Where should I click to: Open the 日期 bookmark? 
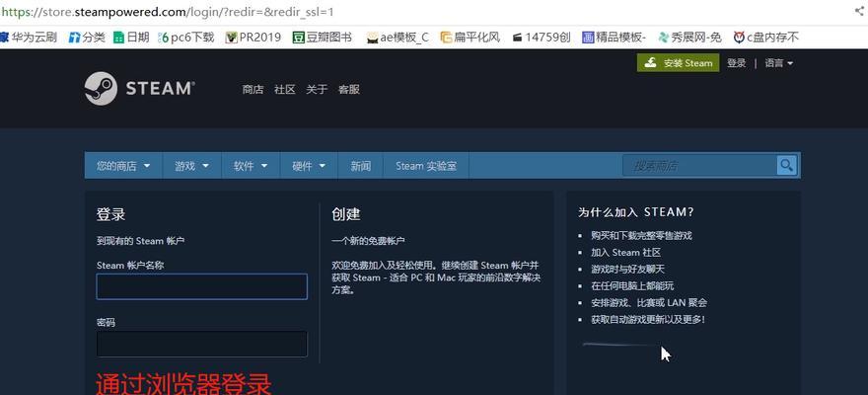131,38
